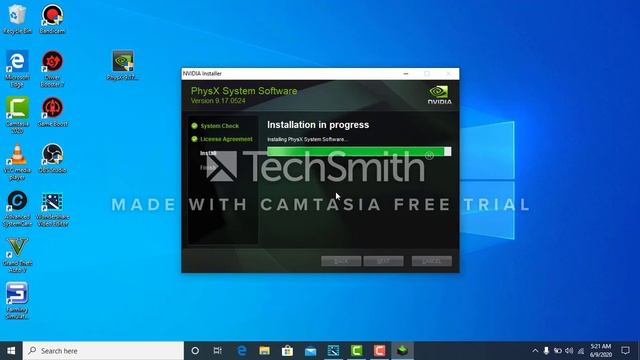640x360 pixels.
Task: Click the Back button in NVIDIA Installer
Action: coord(341,261)
